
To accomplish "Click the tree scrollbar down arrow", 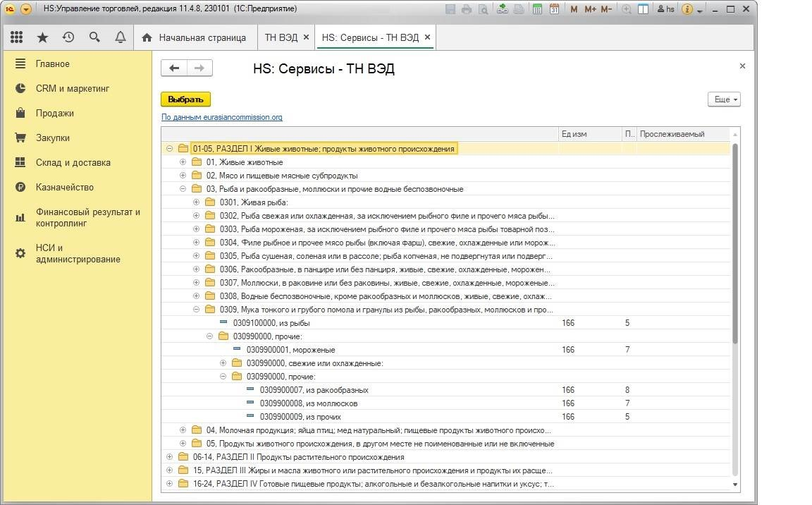I will pos(735,485).
